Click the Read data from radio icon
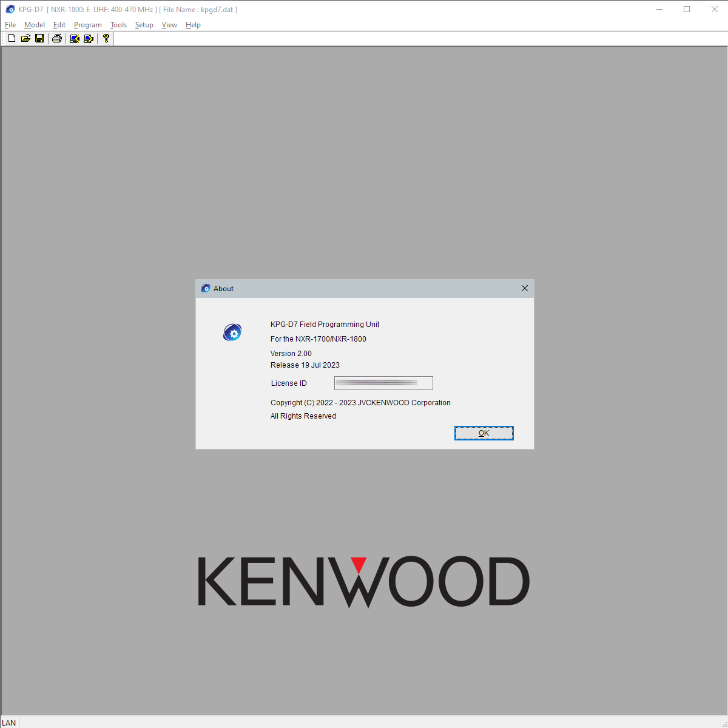Viewport: 728px width, 728px height. point(75,38)
